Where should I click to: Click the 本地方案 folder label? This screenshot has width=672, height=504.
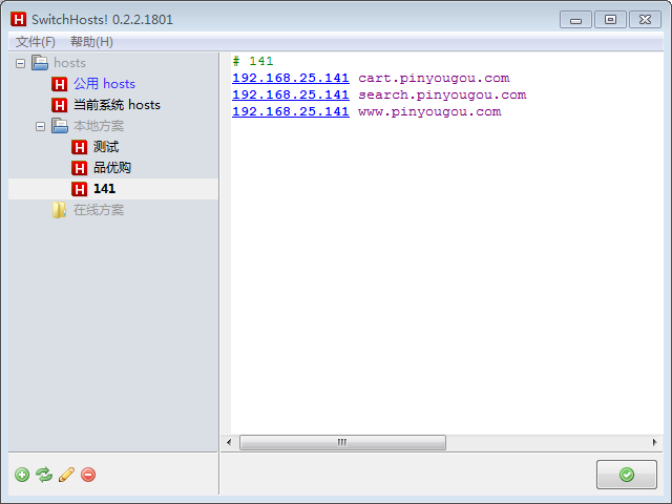point(99,126)
